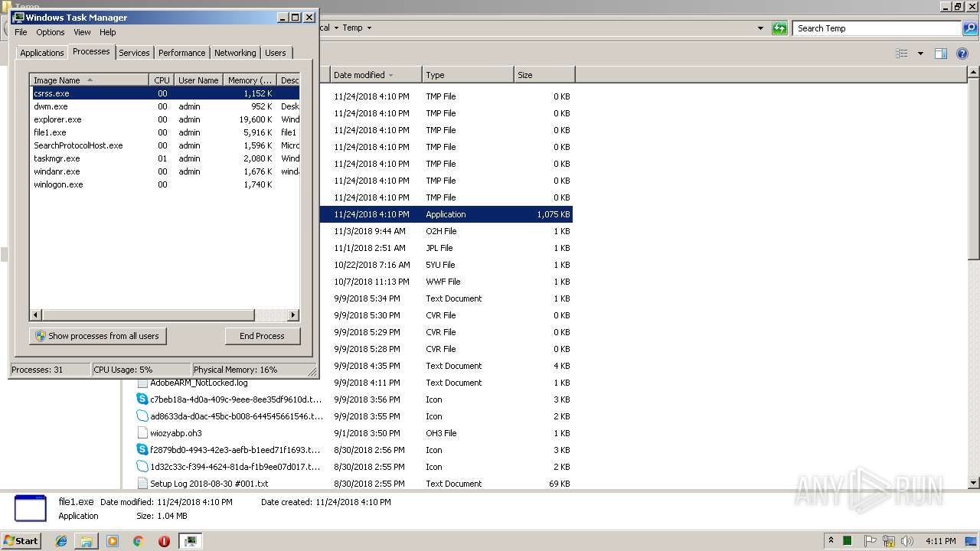Click the Windows Explorer taskbar icon
This screenshot has width=980, height=551.
[87, 541]
